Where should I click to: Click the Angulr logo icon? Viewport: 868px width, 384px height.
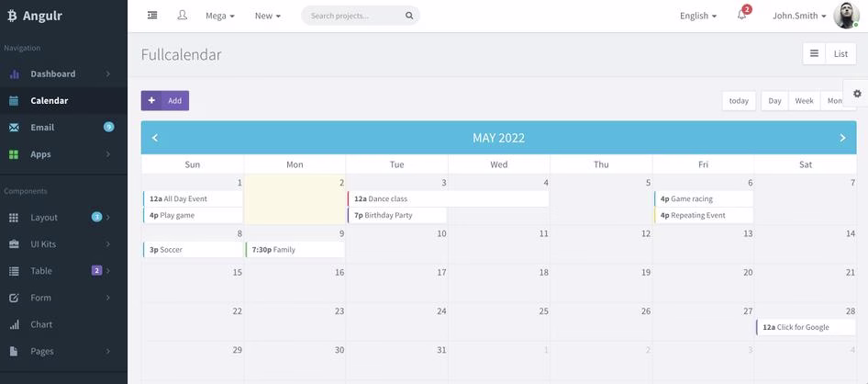[12, 16]
